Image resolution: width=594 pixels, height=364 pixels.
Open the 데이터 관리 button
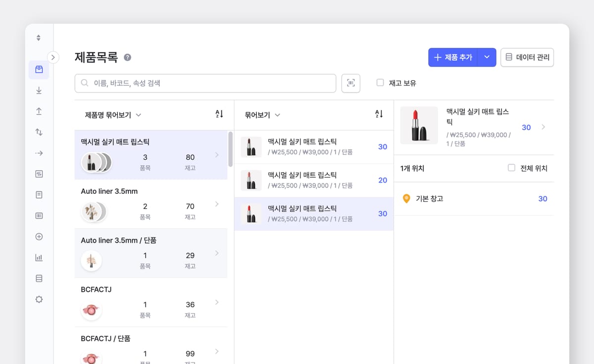click(x=527, y=57)
